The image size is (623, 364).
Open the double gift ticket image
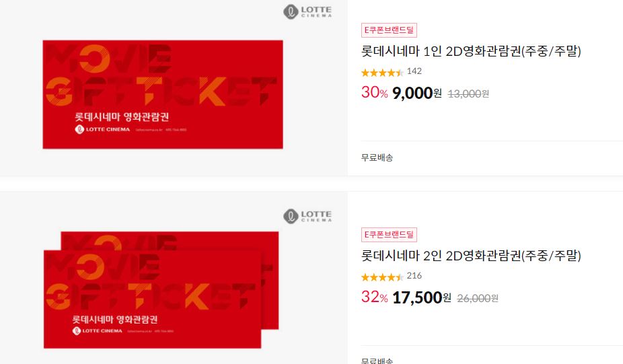(x=161, y=290)
